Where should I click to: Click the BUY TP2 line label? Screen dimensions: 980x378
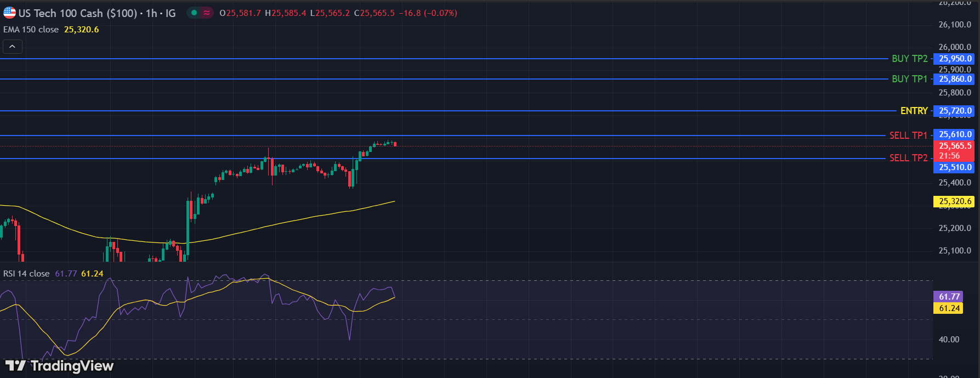tap(909, 59)
